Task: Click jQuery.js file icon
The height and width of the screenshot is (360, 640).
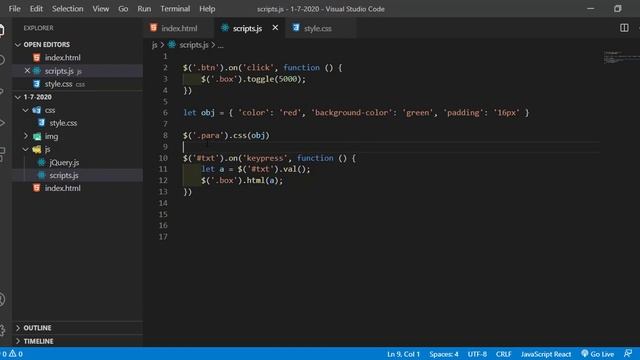Action: coord(41,162)
